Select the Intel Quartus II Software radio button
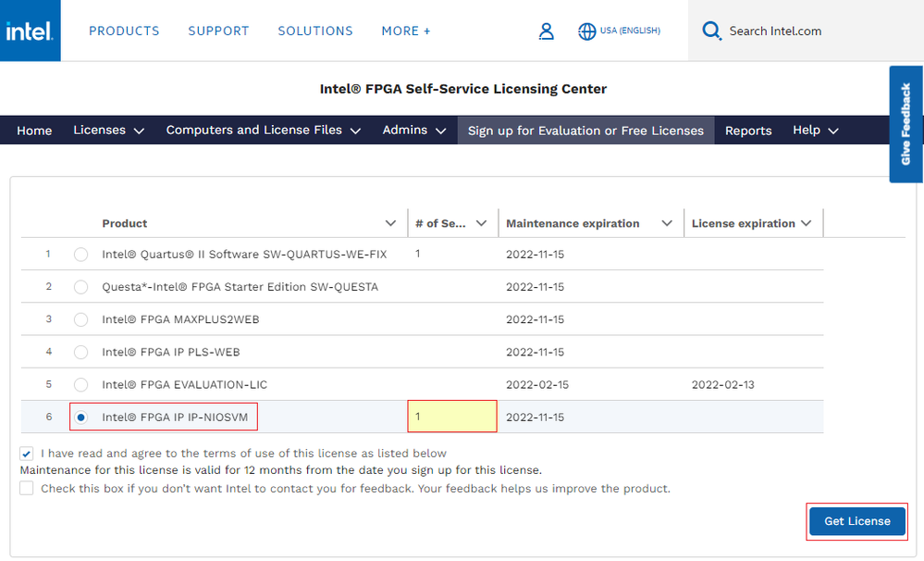 pos(81,255)
